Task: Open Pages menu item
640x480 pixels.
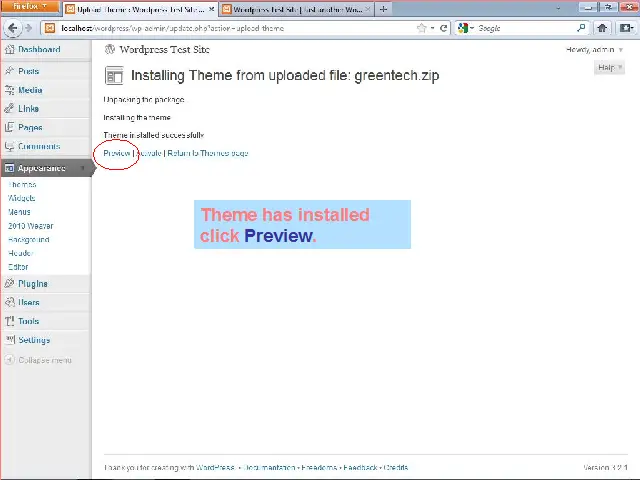Action: 30,127
